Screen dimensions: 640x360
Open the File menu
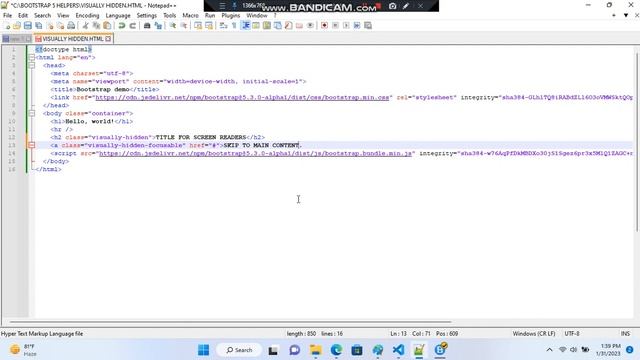click(7, 16)
